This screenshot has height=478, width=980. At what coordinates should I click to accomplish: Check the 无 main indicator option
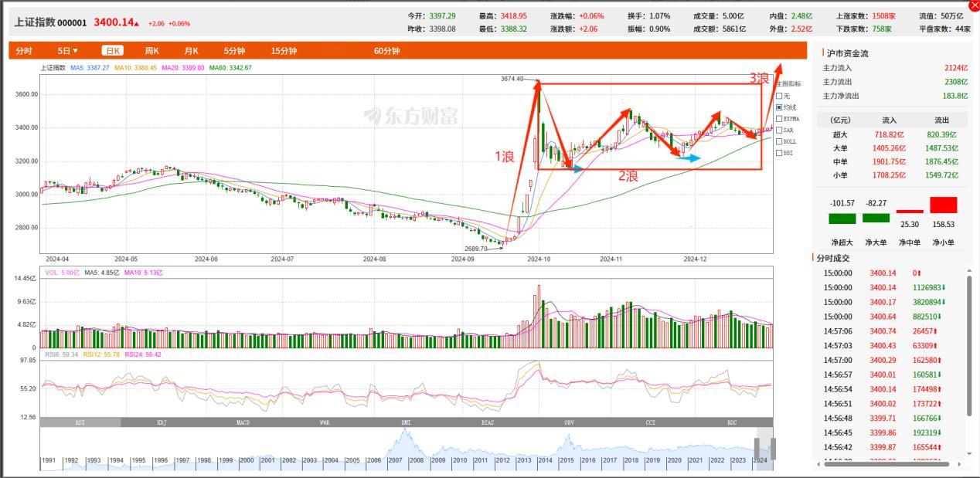coord(779,96)
